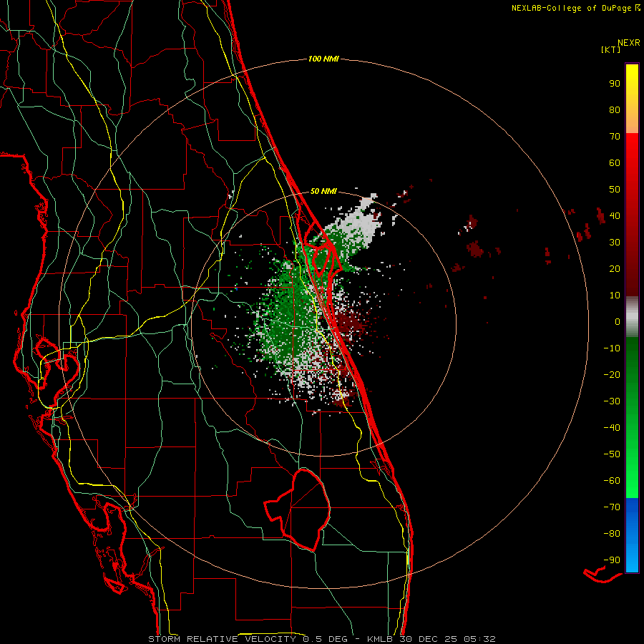
Task: Select the 50 NMI range ring label
Action: [x=323, y=191]
